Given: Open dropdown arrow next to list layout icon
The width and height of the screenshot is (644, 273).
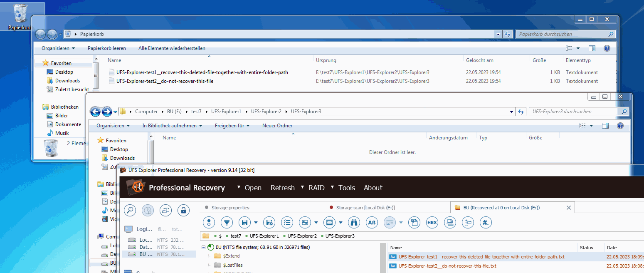Looking at the screenshot, I should click(x=341, y=223).
